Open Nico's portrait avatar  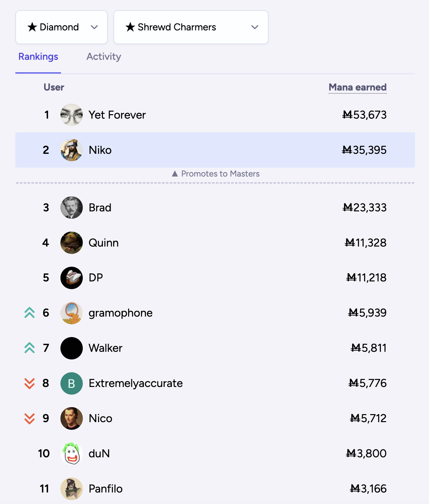[x=72, y=418]
